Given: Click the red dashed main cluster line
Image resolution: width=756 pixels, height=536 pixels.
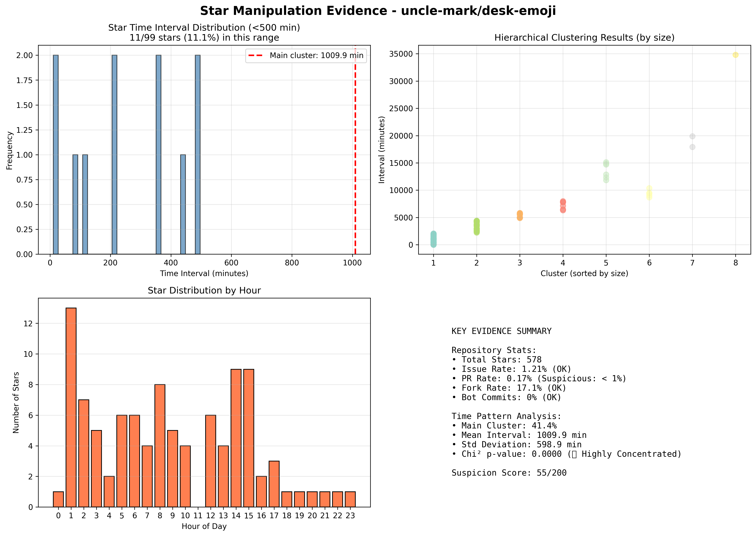Looking at the screenshot, I should pyautogui.click(x=355, y=158).
